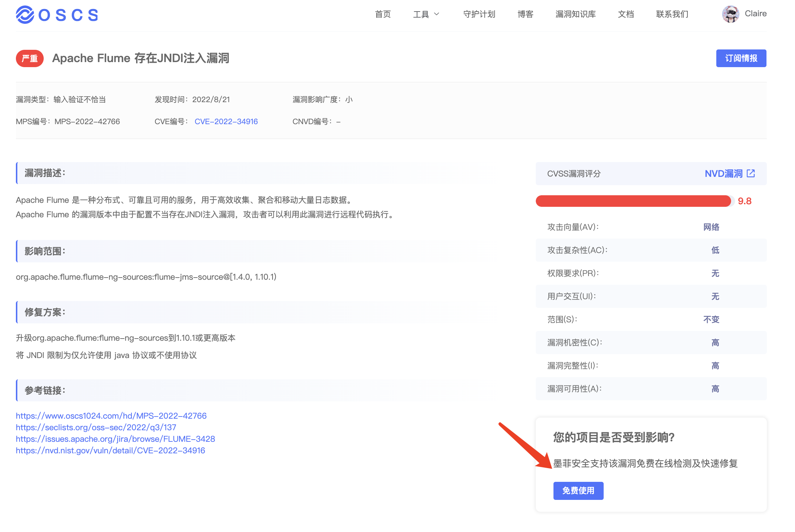Go to 首页 in the navigation
This screenshot has height=532, width=795.
383,14
